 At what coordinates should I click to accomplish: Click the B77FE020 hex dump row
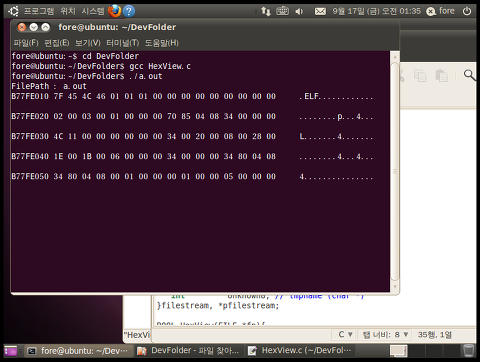coord(192,116)
